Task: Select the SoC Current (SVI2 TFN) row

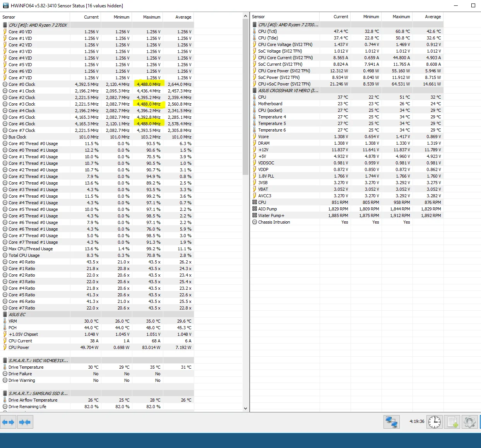Action: tap(346, 64)
